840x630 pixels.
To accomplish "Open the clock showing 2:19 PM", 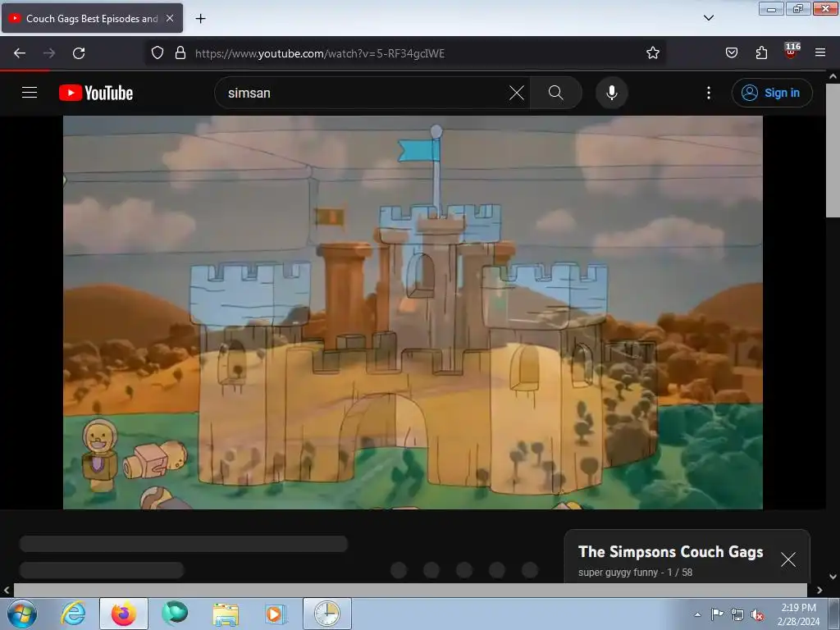I will click(798, 614).
